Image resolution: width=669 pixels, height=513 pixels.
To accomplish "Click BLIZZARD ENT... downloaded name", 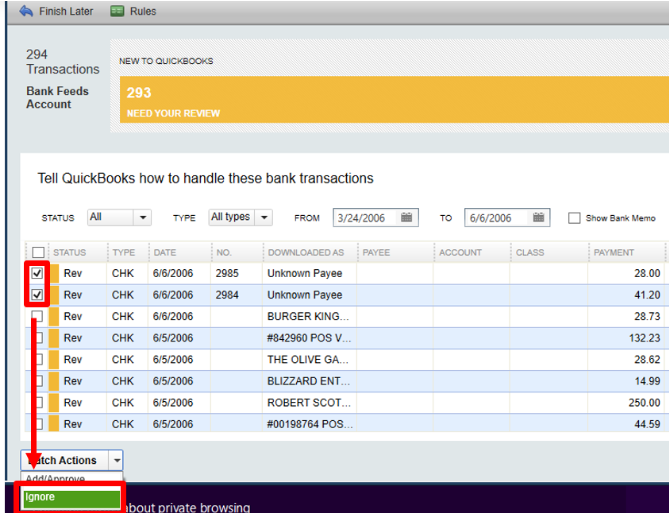I will [x=309, y=381].
